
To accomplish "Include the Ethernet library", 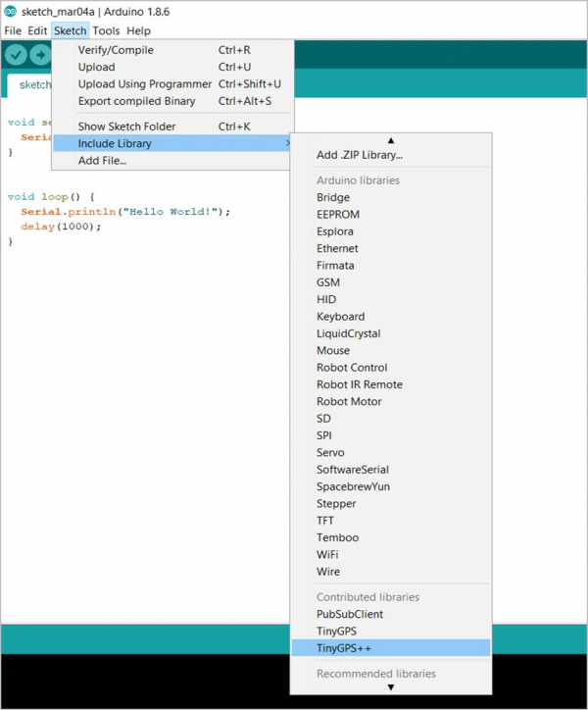I will 391,248.
